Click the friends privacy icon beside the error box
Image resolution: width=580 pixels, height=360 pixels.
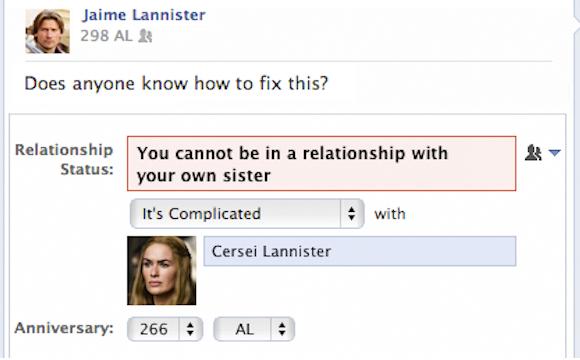point(533,152)
